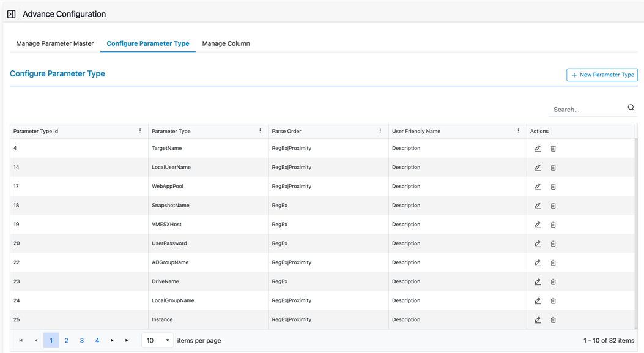Edit the TargetName parameter type row

538,149
